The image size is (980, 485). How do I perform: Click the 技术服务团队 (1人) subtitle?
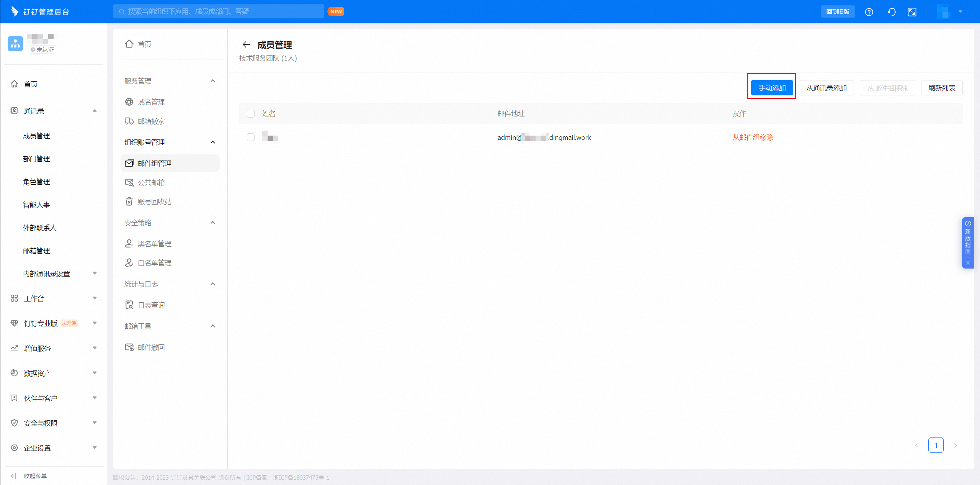268,58
